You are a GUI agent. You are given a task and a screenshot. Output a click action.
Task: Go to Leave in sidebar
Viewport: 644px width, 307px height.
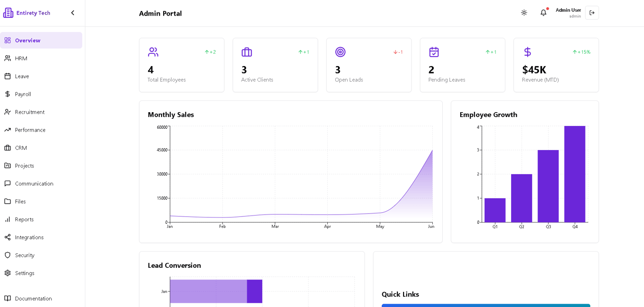tap(22, 76)
